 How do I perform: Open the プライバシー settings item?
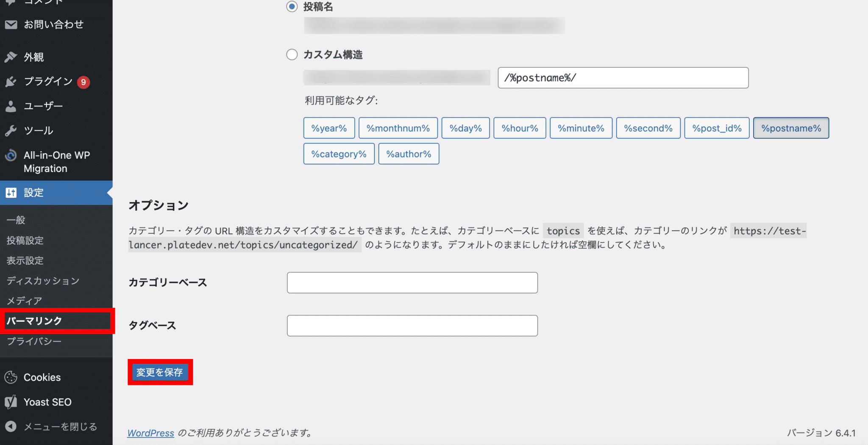pos(32,341)
